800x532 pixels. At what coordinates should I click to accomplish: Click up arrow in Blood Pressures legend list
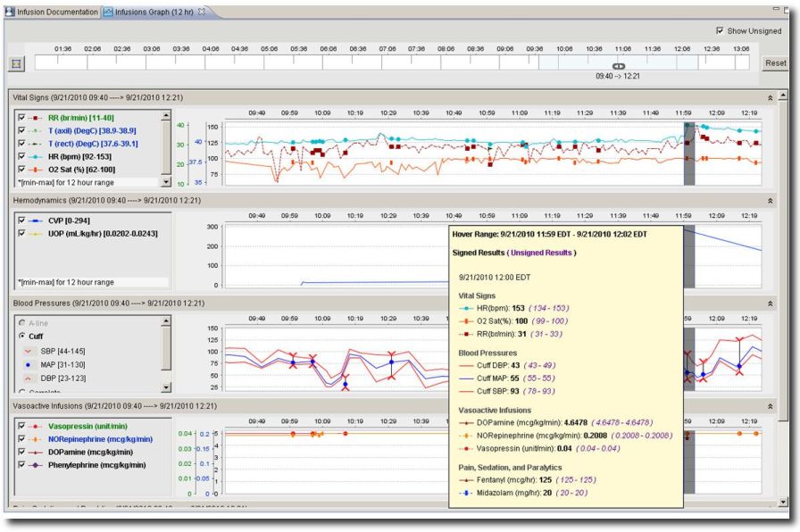(166, 320)
